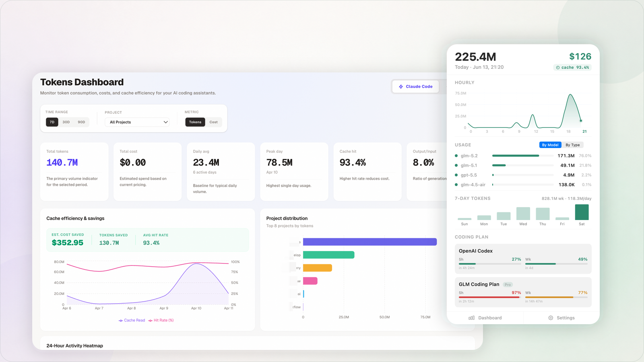Switch the metric to Cost
The image size is (644, 362).
click(213, 122)
